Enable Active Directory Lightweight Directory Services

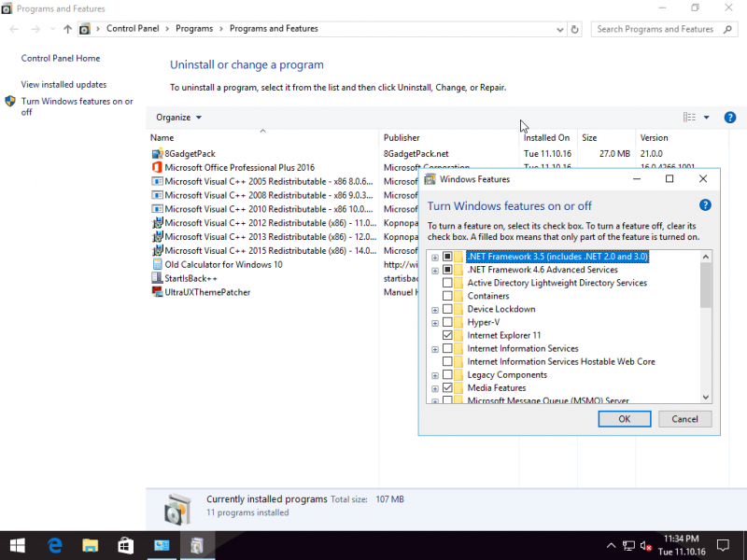(447, 283)
